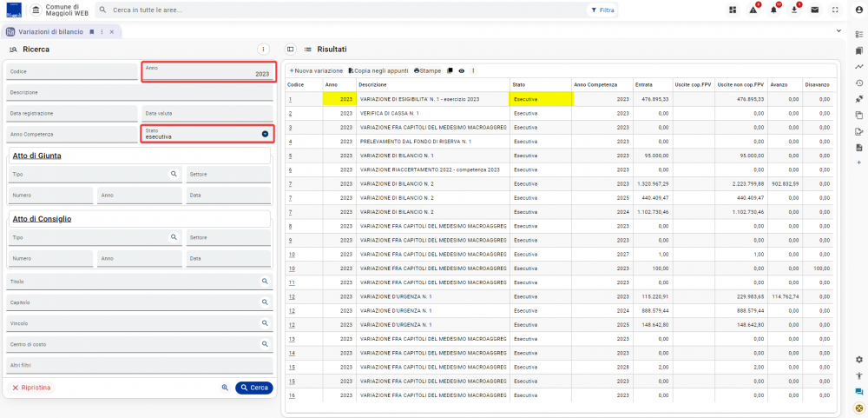Open the Filtra filter in search bar
This screenshot has width=868, height=418.
[x=602, y=10]
